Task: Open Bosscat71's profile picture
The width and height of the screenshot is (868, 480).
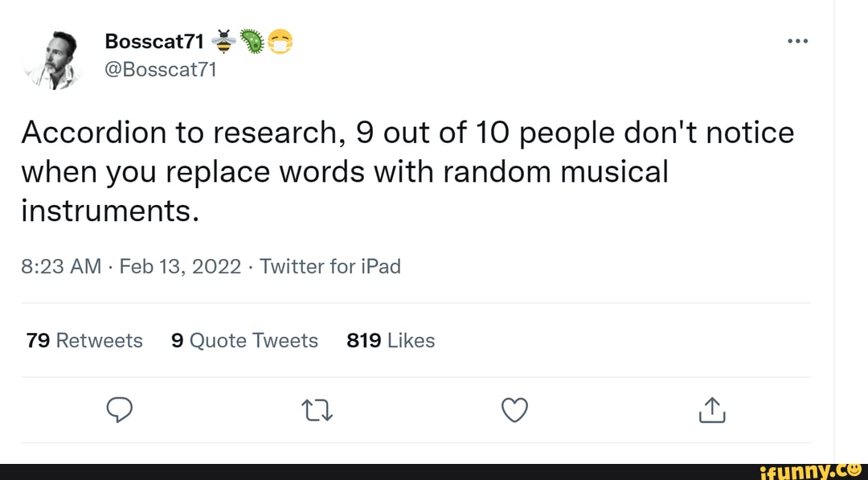Action: tap(52, 59)
